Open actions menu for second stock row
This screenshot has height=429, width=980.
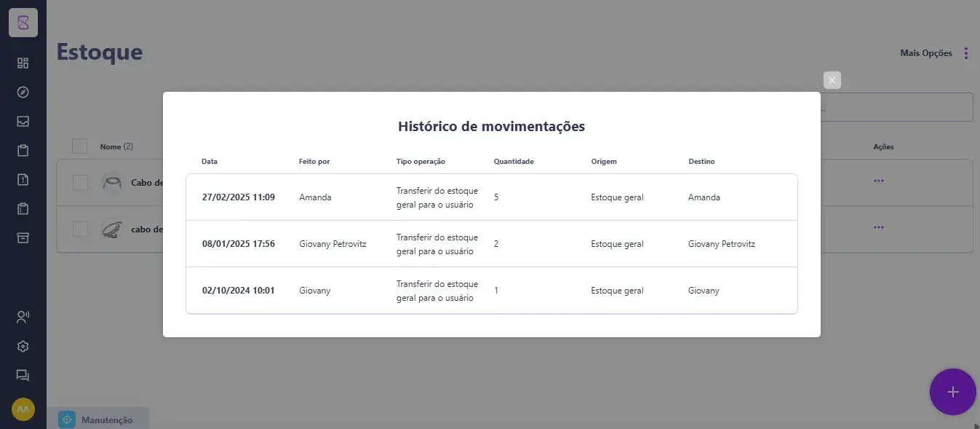coord(879,227)
